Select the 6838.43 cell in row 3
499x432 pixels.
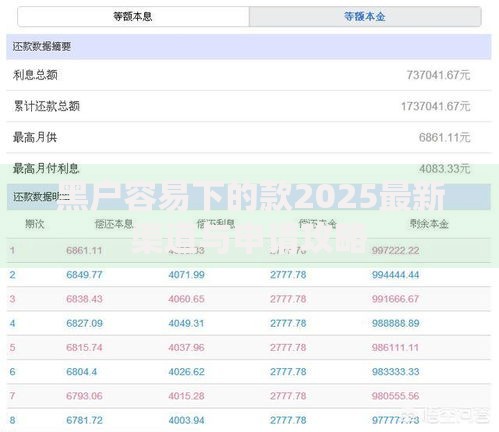coord(84,299)
